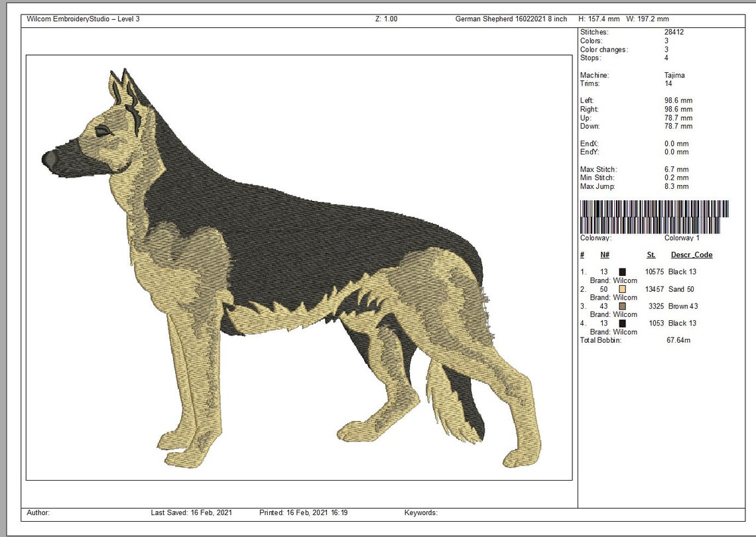Click the Author field

pos(38,512)
